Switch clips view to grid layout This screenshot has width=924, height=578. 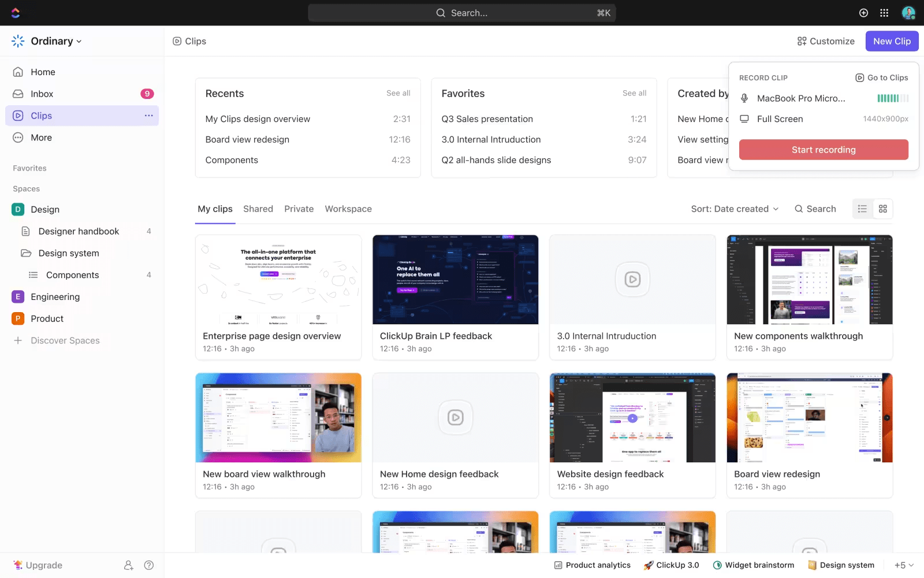click(883, 209)
